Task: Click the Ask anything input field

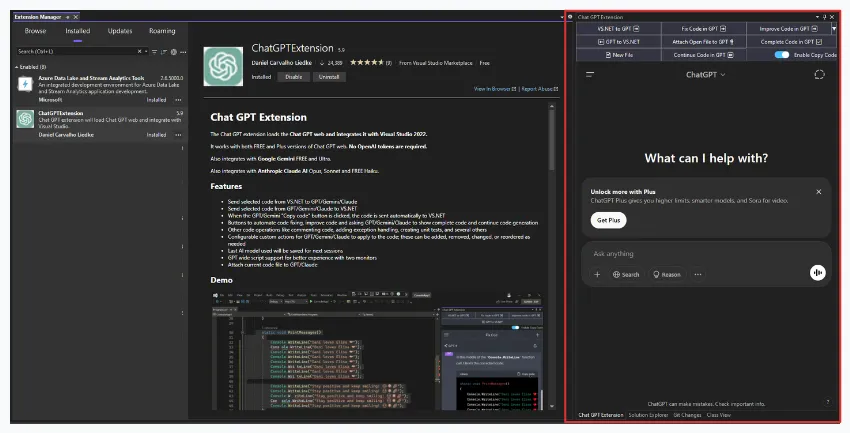Action: point(700,253)
